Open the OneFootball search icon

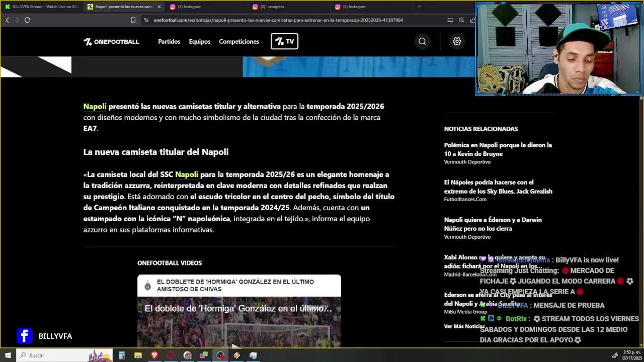click(x=422, y=42)
